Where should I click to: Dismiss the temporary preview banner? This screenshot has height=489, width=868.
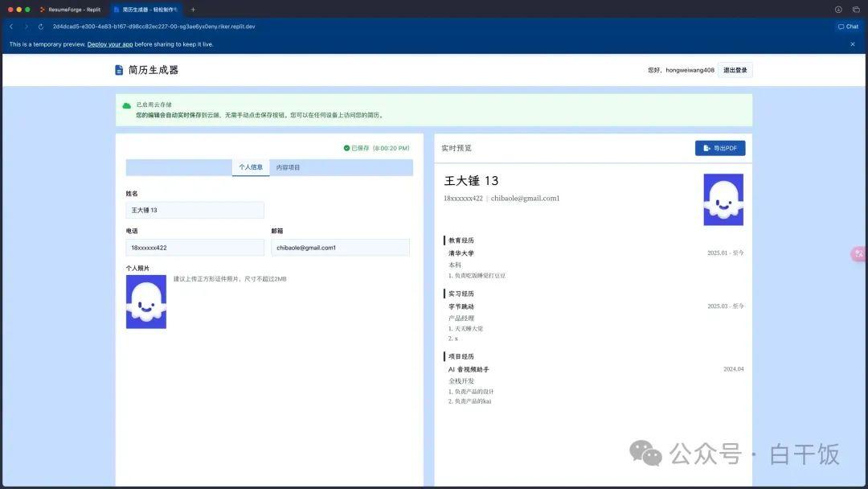(853, 44)
